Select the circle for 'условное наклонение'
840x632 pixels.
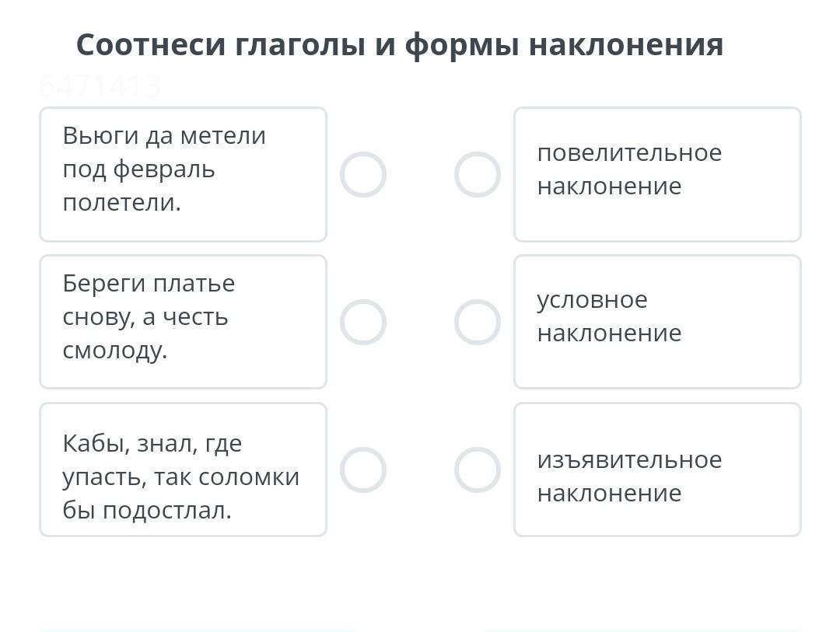(477, 322)
